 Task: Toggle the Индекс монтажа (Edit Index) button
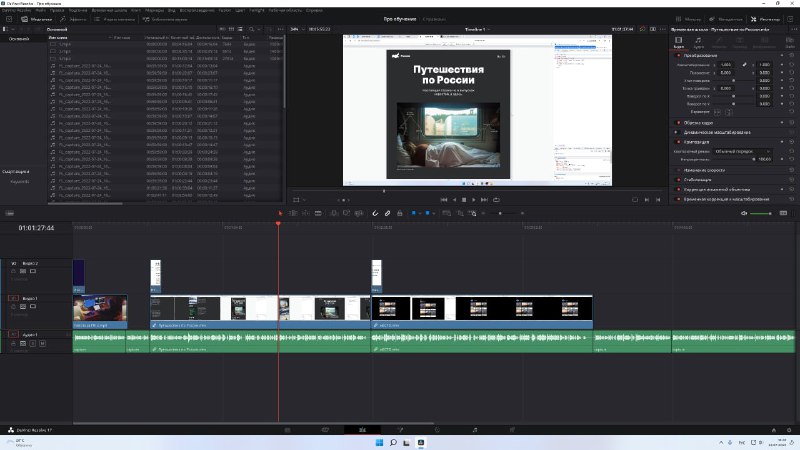tap(114, 19)
